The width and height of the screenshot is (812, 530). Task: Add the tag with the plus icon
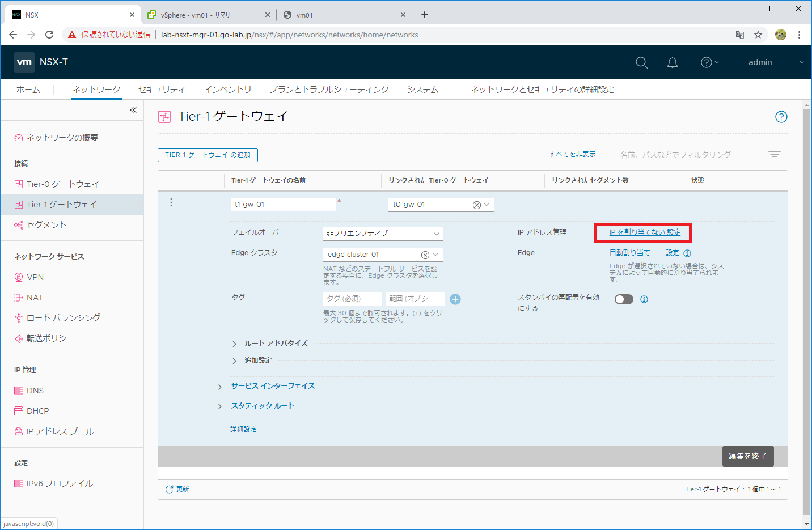455,299
